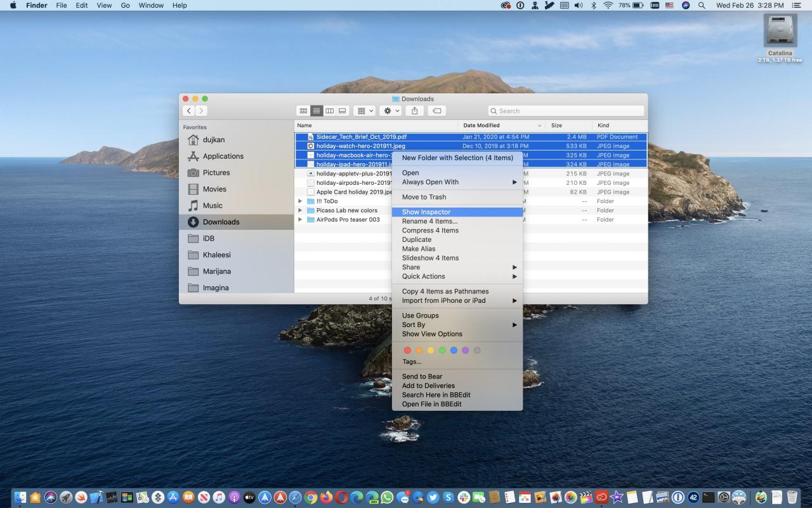
Task: Open the group-by arrange dropdown
Action: point(364,110)
